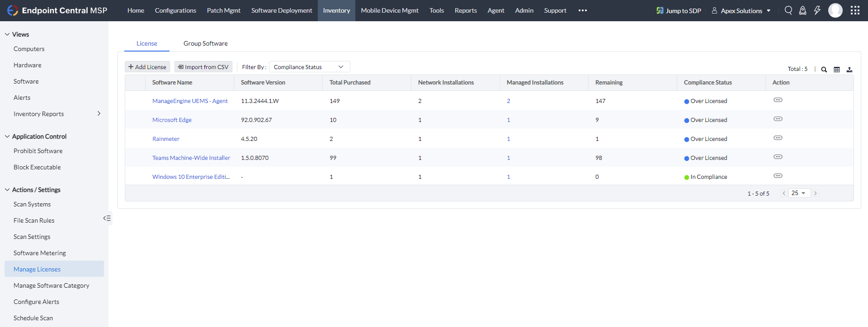This screenshot has height=327, width=868.
Task: Open Teams Machine-Wide Installer link
Action: [191, 158]
